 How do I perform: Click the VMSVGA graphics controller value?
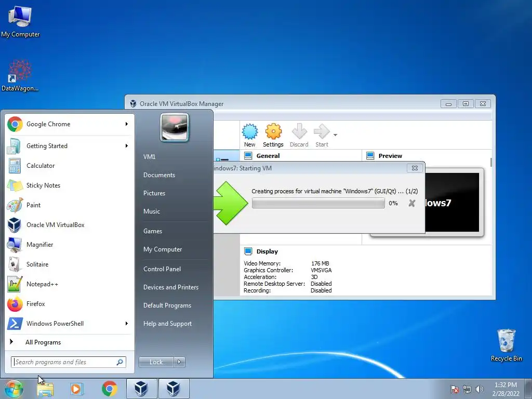point(321,270)
